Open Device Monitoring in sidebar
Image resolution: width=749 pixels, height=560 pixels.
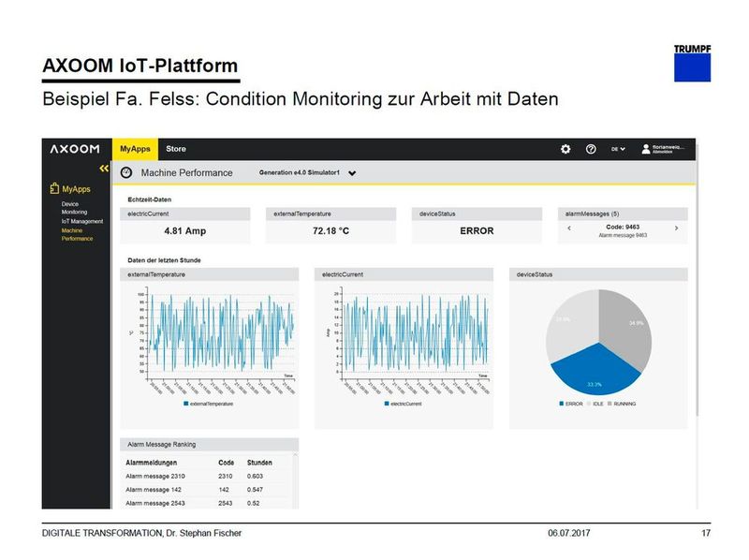(75, 208)
